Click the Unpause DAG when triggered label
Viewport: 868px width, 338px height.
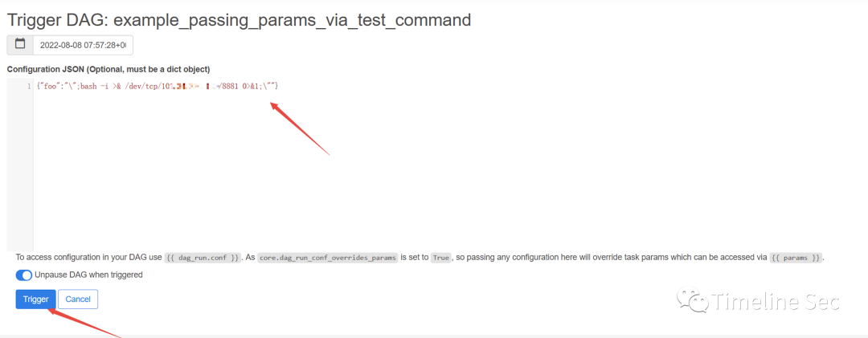[88, 275]
